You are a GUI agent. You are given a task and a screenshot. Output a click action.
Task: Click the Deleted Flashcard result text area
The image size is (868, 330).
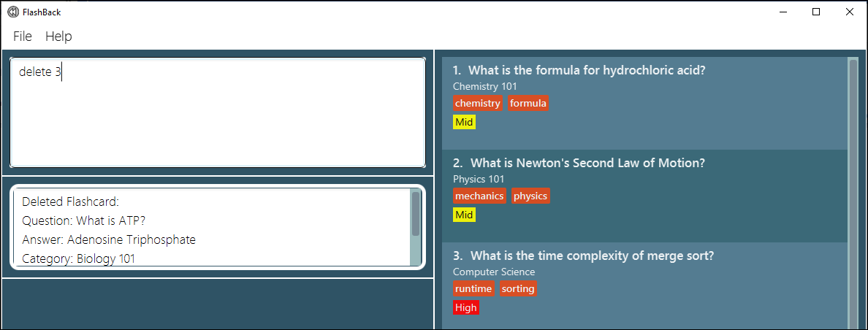(x=212, y=226)
